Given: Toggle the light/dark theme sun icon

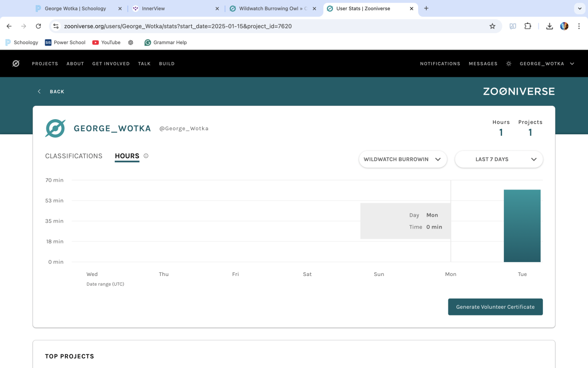Looking at the screenshot, I should [509, 63].
